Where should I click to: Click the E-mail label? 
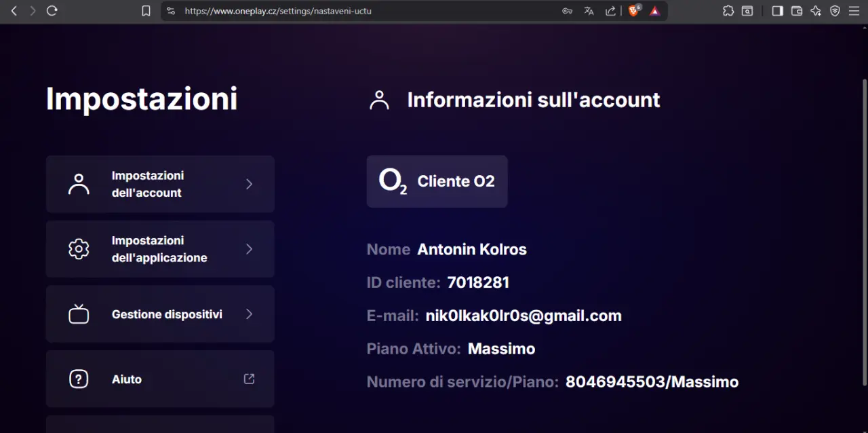(393, 316)
